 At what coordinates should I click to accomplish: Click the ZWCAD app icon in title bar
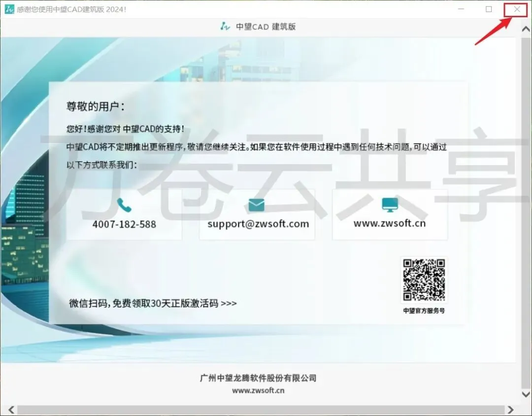[9, 9]
